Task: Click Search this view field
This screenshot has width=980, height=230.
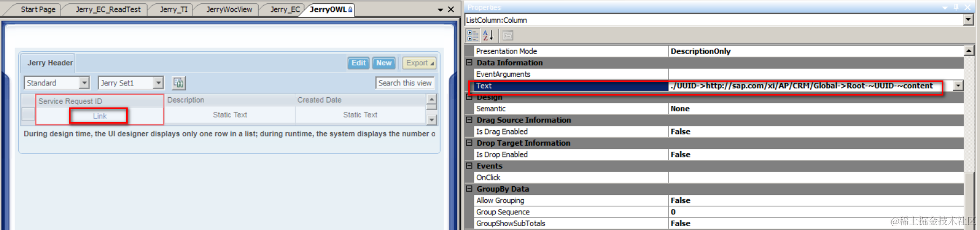Action: click(405, 83)
